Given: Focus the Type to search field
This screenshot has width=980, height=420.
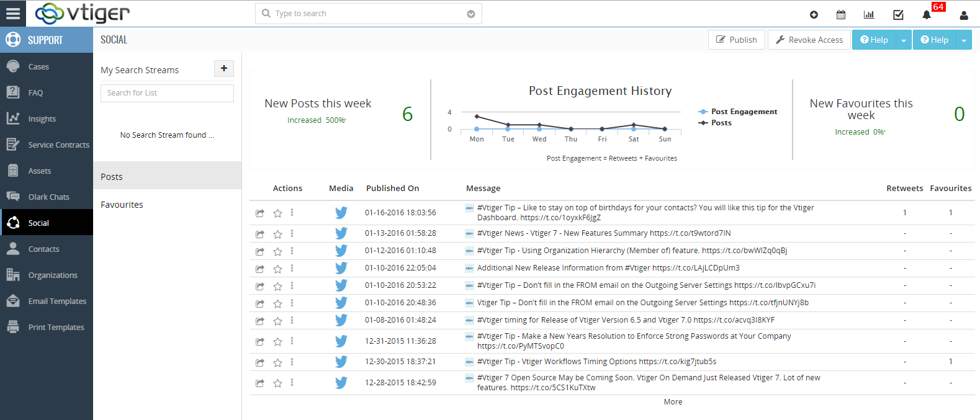Looking at the screenshot, I should [369, 14].
